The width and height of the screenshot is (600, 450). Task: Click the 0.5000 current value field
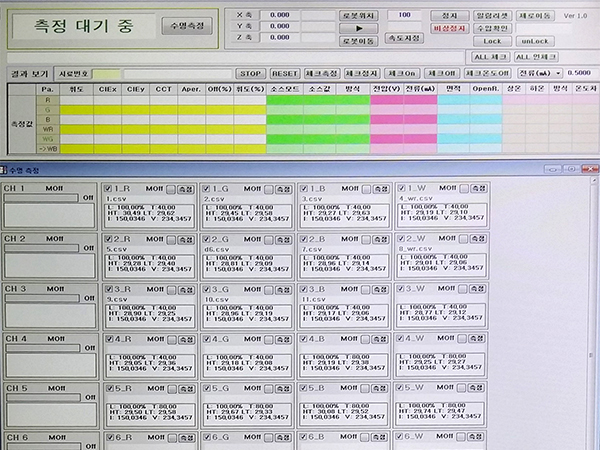579,73
